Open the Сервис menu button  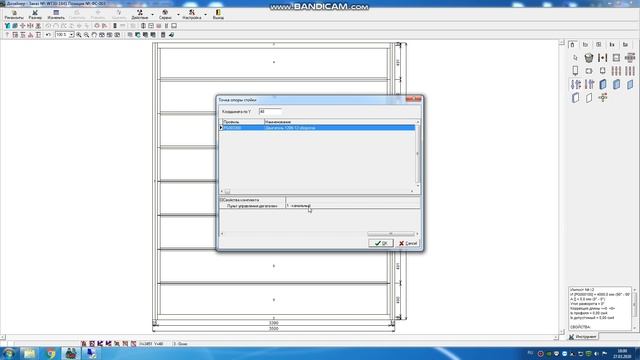165,15
